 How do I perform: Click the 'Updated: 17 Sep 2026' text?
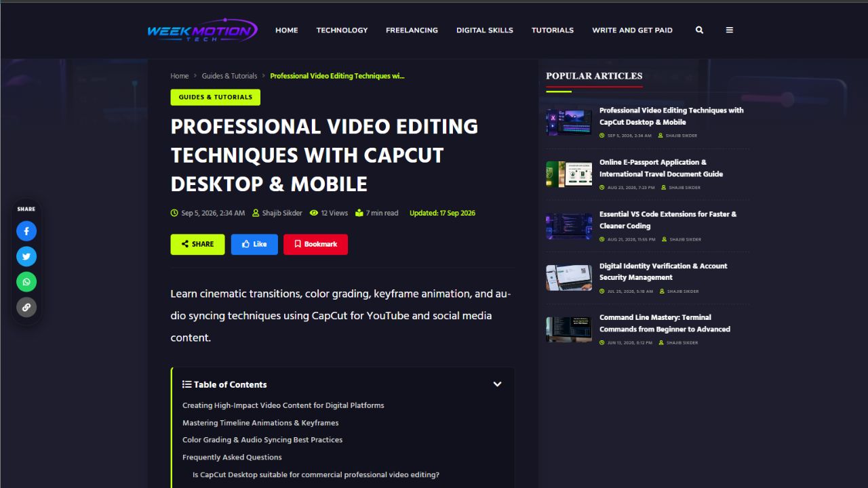(442, 213)
